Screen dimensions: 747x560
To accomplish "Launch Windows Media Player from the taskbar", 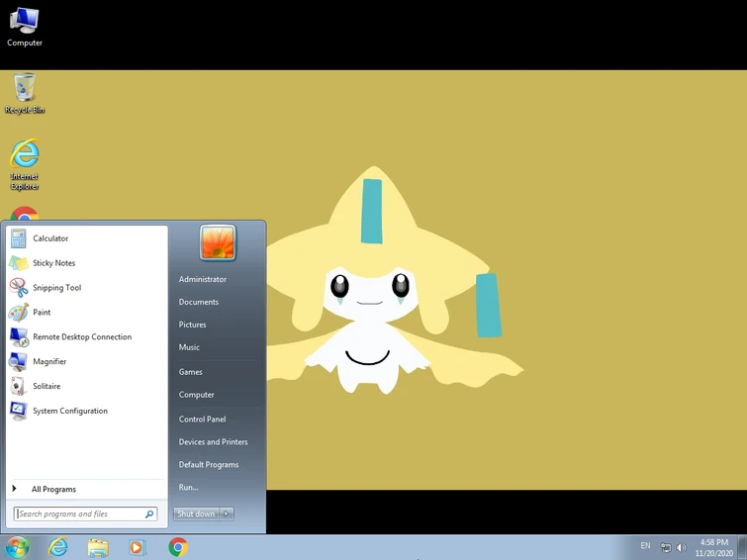I will [x=137, y=547].
